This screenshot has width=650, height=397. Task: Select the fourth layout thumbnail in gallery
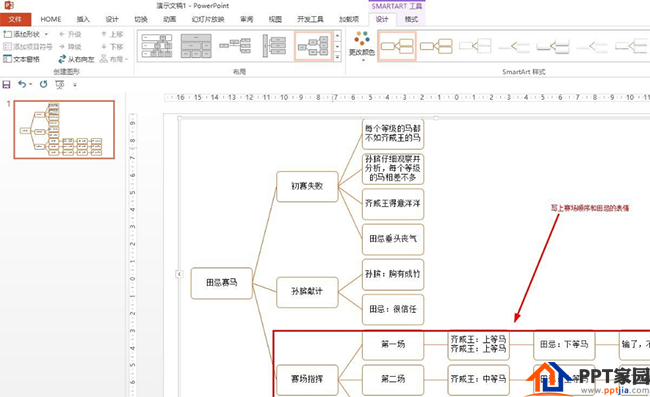pyautogui.click(x=274, y=46)
